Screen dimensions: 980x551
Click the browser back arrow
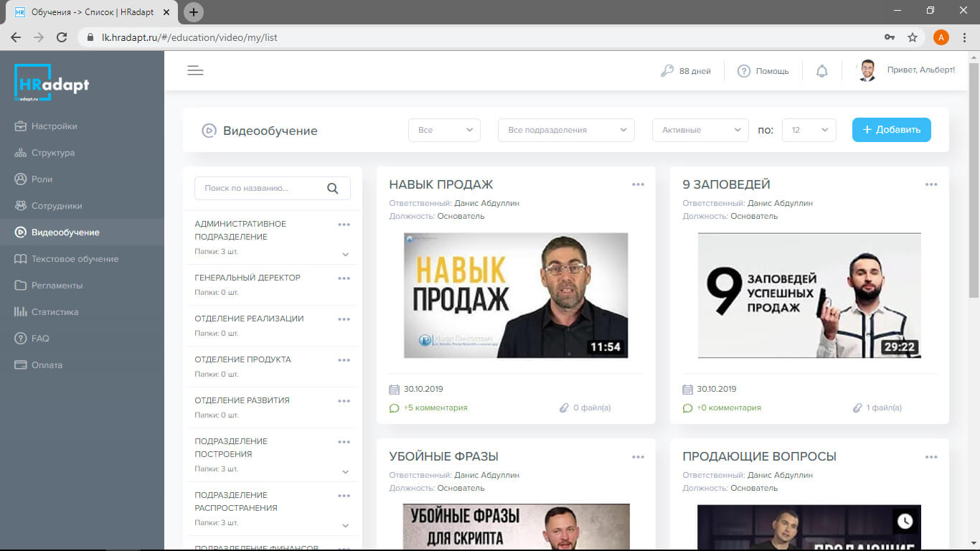16,37
